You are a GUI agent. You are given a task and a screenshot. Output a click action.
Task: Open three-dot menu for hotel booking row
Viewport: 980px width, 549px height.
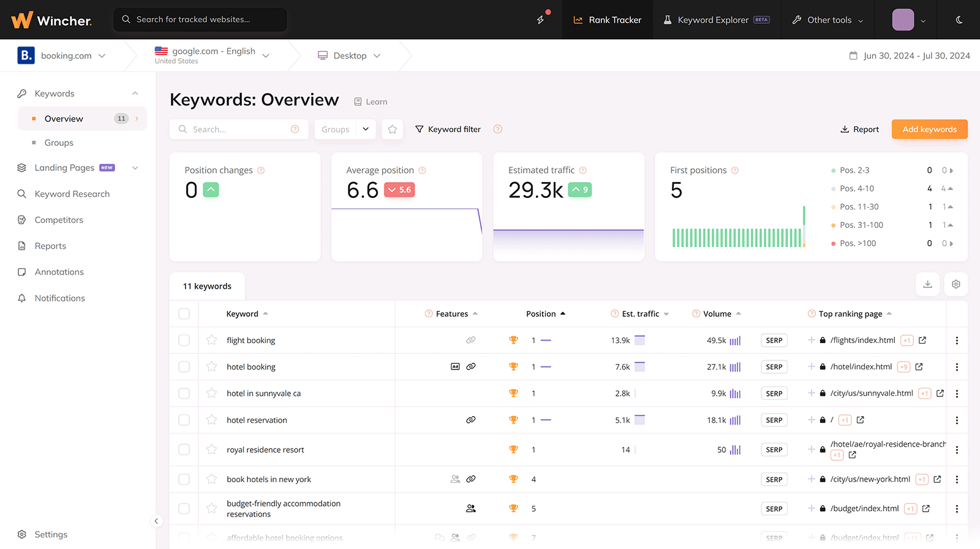(957, 367)
